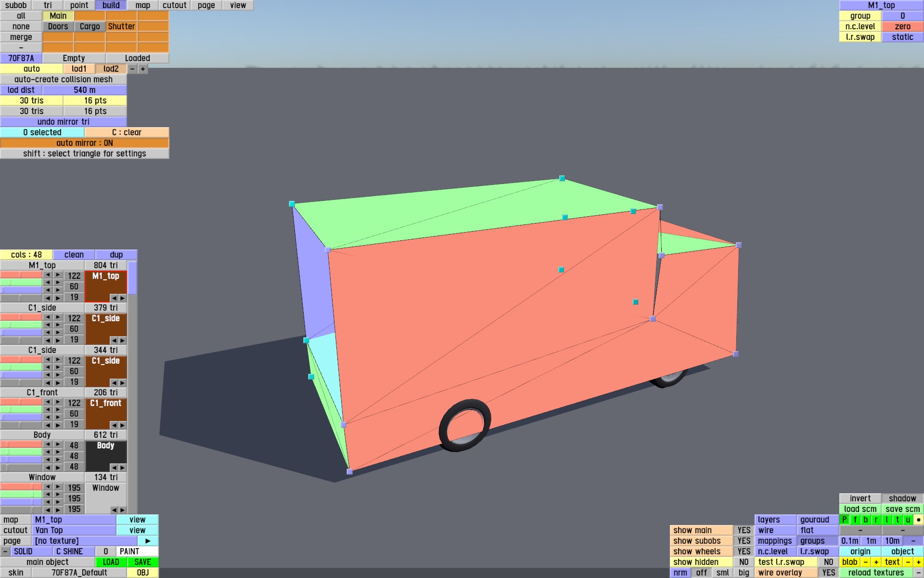The height and width of the screenshot is (578, 924).
Task: Toggle show hidden NO setting
Action: 744,562
